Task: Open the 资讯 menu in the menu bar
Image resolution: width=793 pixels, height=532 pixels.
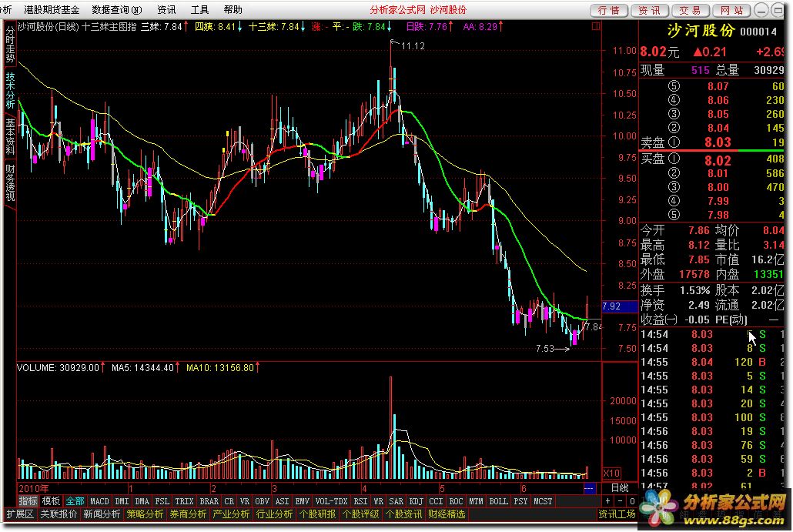Action: 166,9
